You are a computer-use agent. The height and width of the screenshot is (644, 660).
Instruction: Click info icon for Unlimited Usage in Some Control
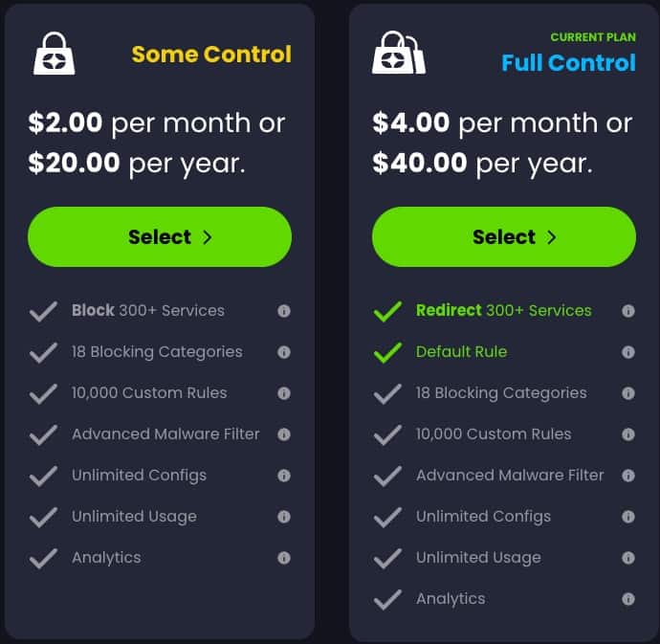284,517
